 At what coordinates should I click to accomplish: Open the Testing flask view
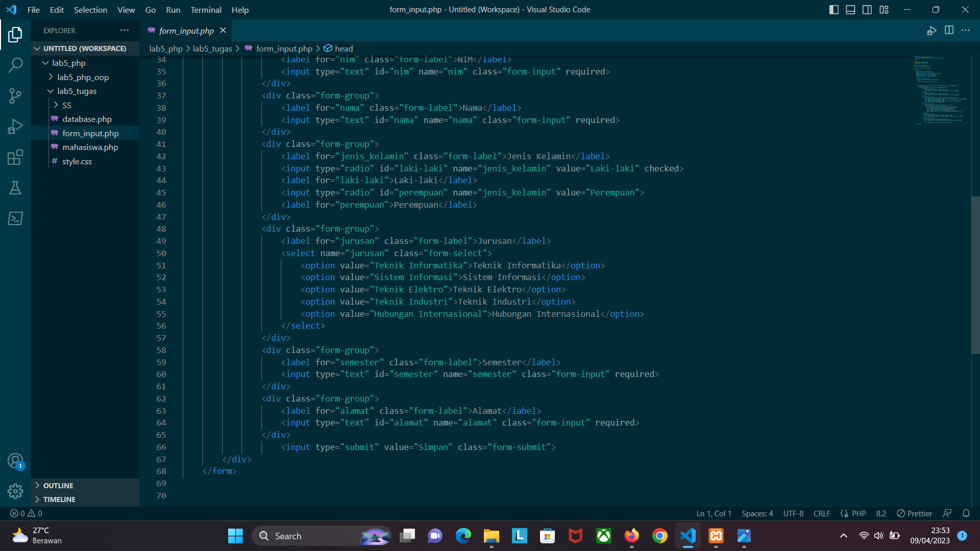click(15, 188)
